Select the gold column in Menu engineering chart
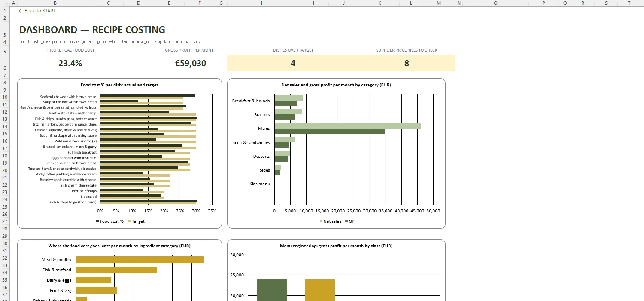 point(320,290)
